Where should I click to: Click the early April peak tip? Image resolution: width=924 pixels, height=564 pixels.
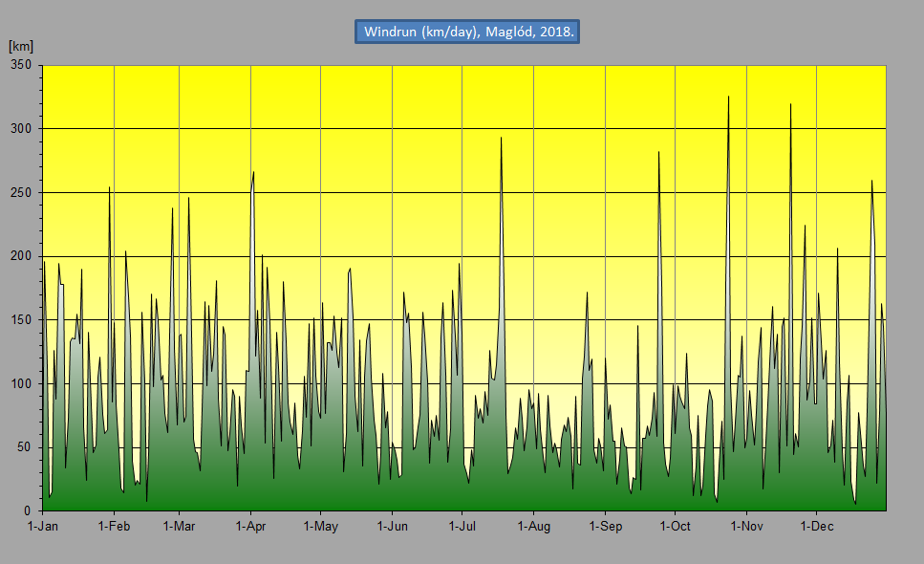253,172
